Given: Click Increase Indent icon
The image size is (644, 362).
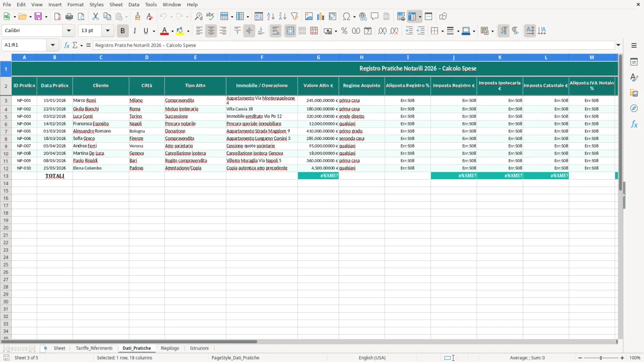Looking at the screenshot, I should pos(409,31).
